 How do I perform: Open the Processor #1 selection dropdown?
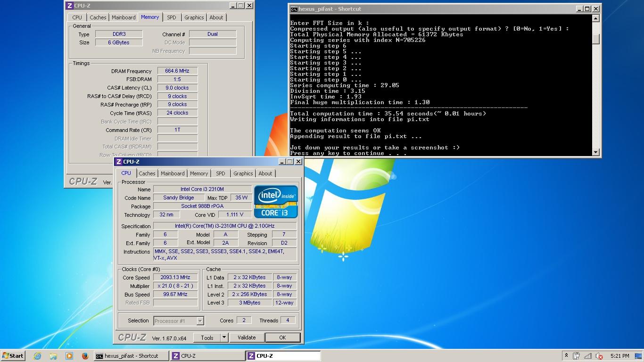(200, 321)
